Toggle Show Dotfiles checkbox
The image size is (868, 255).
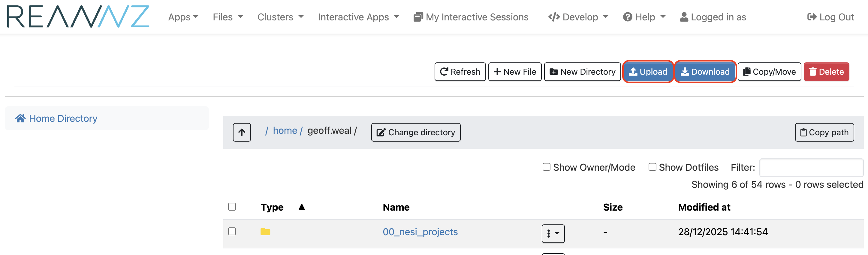[x=652, y=167]
